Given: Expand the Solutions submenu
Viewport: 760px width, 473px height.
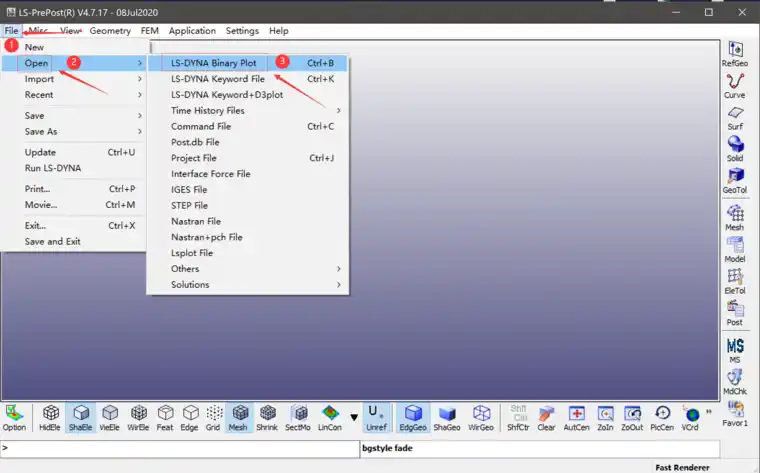Looking at the screenshot, I should 248,284.
